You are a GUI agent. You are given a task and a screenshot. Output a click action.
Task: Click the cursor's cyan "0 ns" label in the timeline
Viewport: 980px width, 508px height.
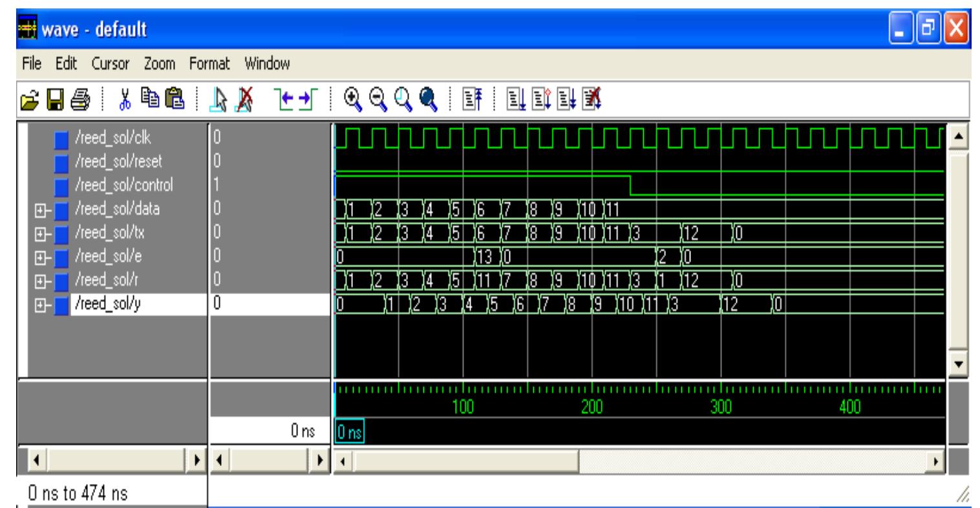pyautogui.click(x=350, y=433)
